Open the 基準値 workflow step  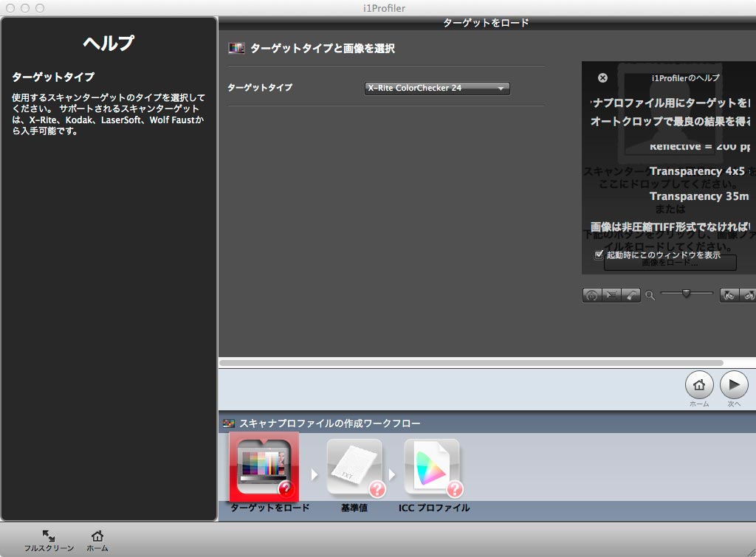[x=354, y=468]
